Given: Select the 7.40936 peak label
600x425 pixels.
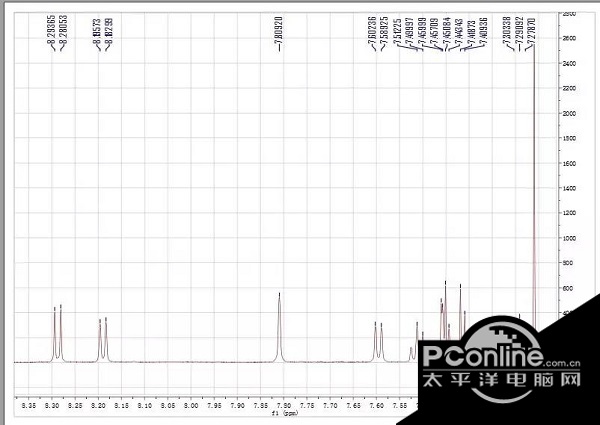Looking at the screenshot, I should pyautogui.click(x=483, y=32).
